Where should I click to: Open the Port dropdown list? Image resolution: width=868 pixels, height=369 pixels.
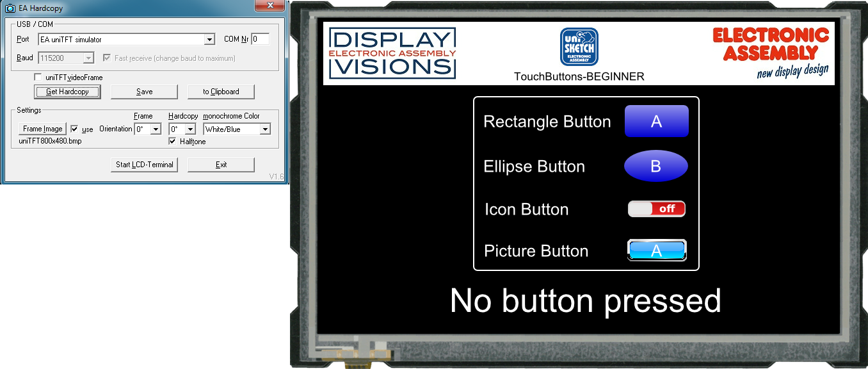pos(209,40)
